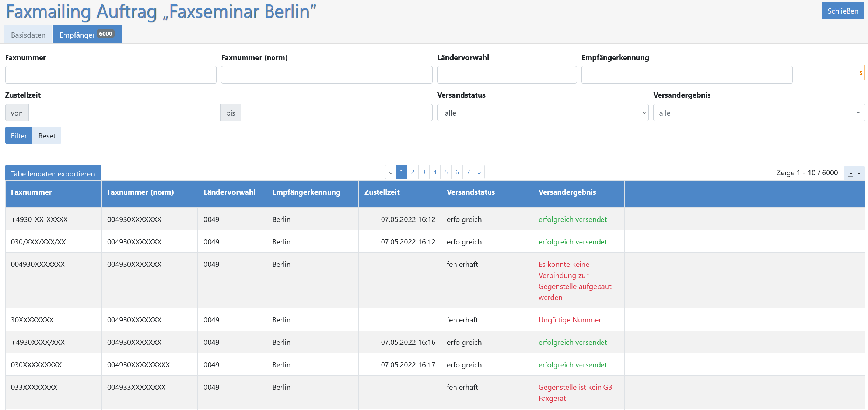Focus the Faxnummer filter input field

click(111, 75)
